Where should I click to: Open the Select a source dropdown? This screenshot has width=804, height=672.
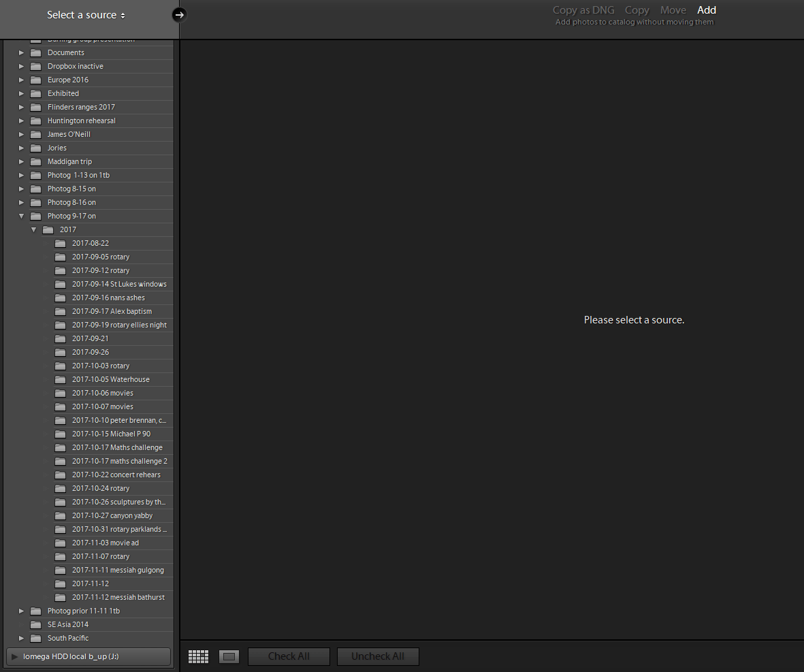86,14
